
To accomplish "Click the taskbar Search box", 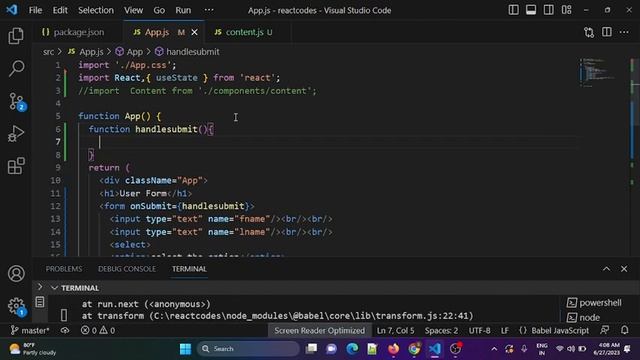I will click(x=248, y=349).
